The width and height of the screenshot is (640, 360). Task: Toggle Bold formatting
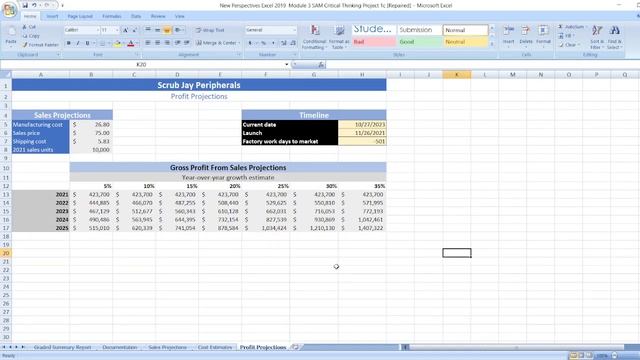[x=69, y=43]
